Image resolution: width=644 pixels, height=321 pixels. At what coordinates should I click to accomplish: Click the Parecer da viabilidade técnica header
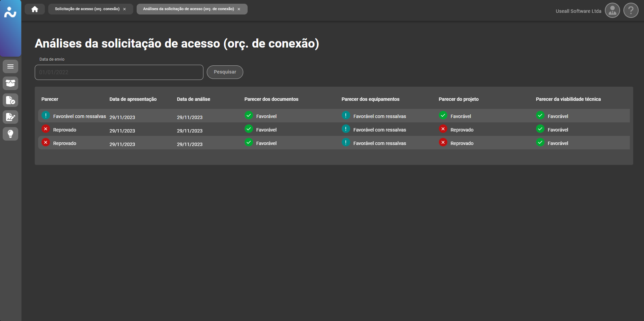568,99
